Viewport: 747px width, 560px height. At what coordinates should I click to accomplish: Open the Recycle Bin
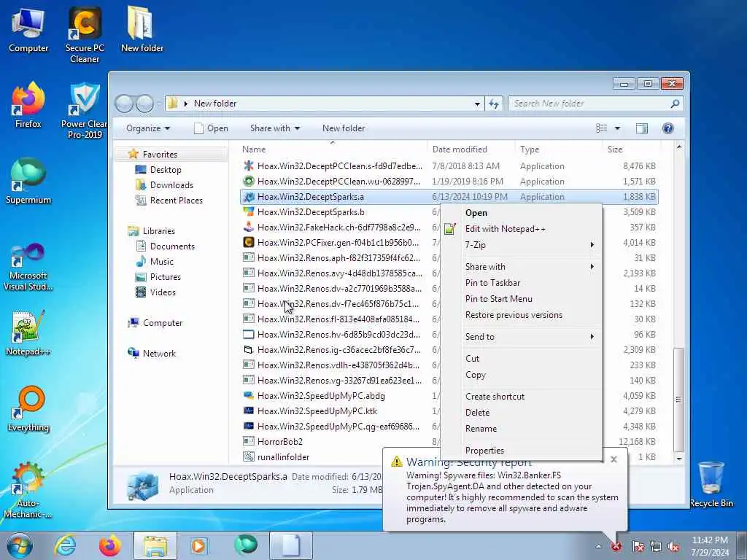711,484
